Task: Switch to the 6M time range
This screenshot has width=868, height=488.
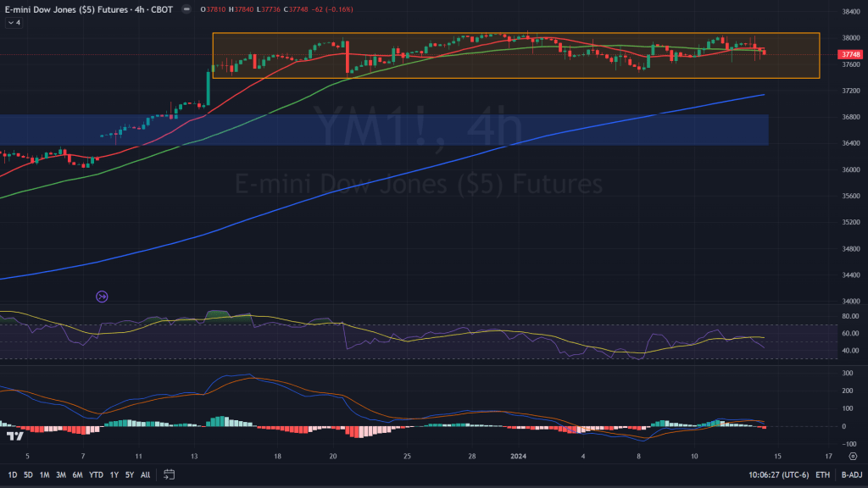Action: point(77,474)
